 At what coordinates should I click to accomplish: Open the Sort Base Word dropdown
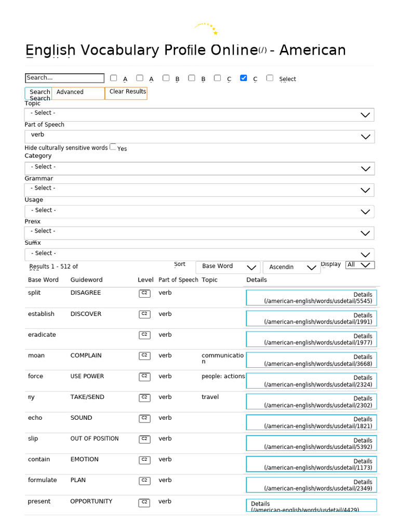228,267
